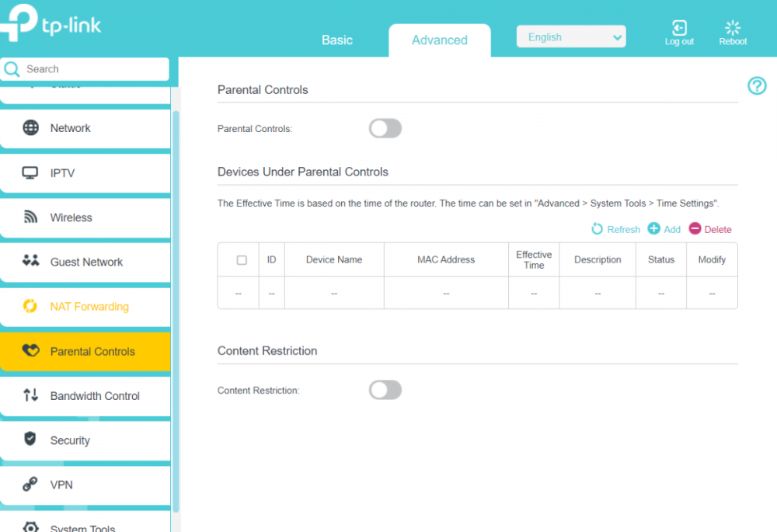Refresh the parental controls device list
The height and width of the screenshot is (532, 777).
click(x=615, y=229)
